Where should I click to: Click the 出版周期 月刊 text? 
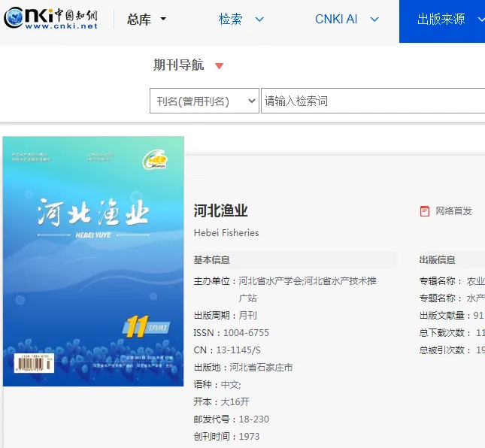tap(225, 316)
